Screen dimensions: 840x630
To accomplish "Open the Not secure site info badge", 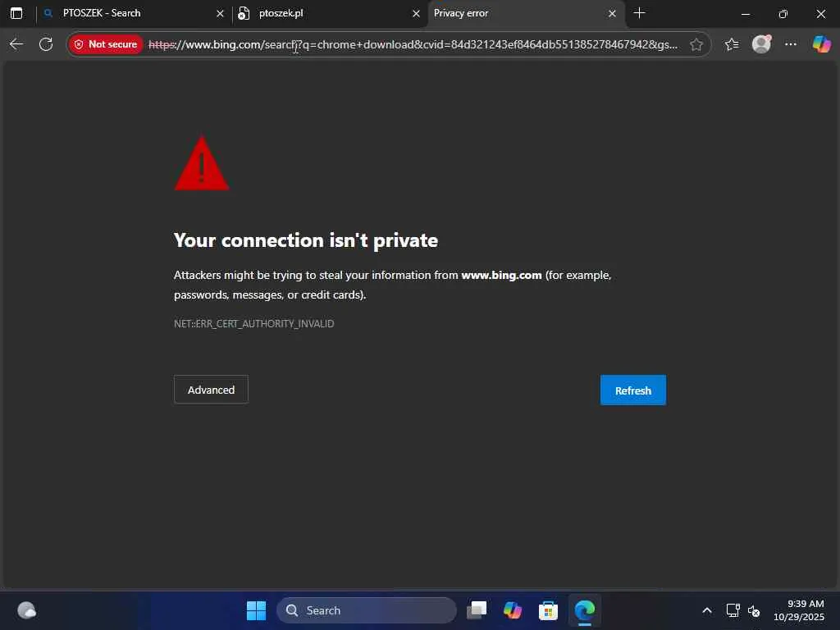I will pos(106,44).
